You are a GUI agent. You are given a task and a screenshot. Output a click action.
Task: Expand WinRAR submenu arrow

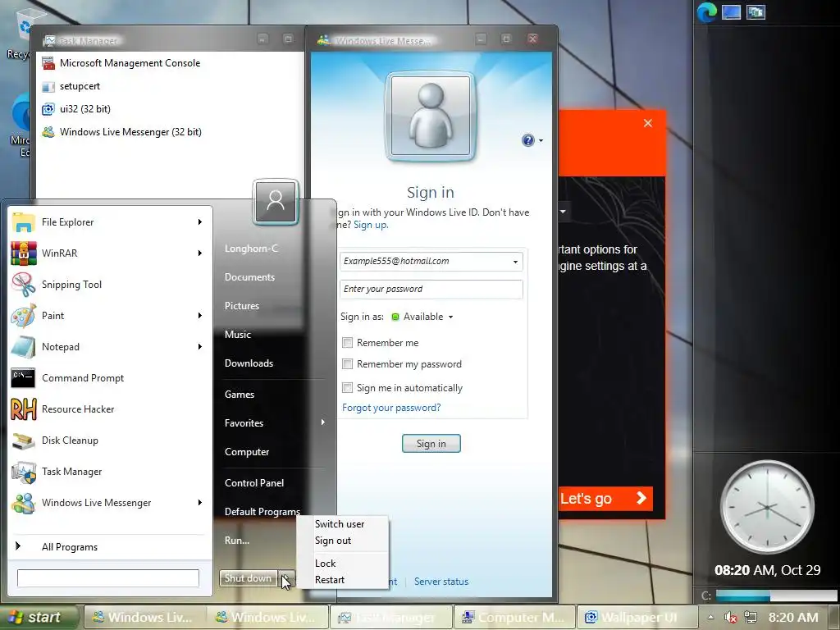pyautogui.click(x=200, y=253)
